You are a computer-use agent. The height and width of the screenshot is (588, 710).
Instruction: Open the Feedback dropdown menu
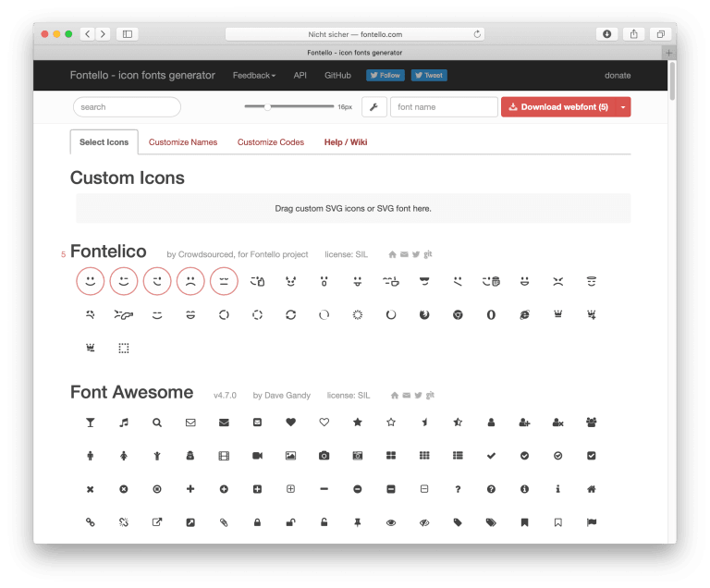coord(254,75)
